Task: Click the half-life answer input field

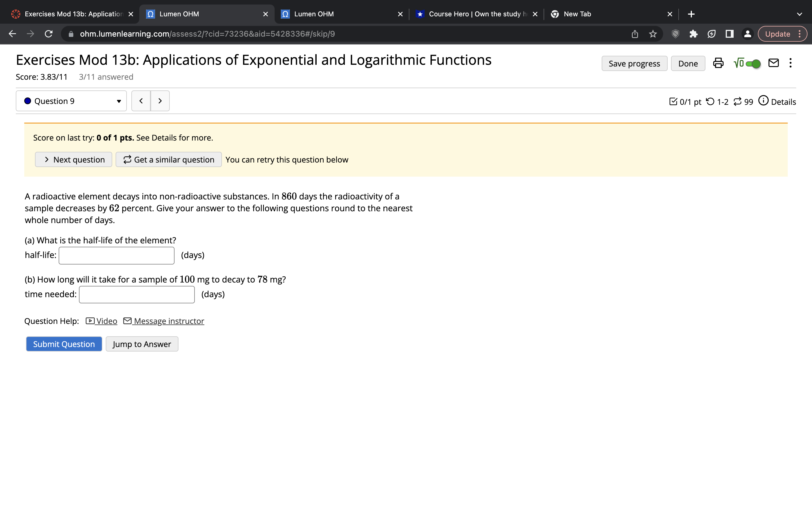Action: (x=116, y=255)
